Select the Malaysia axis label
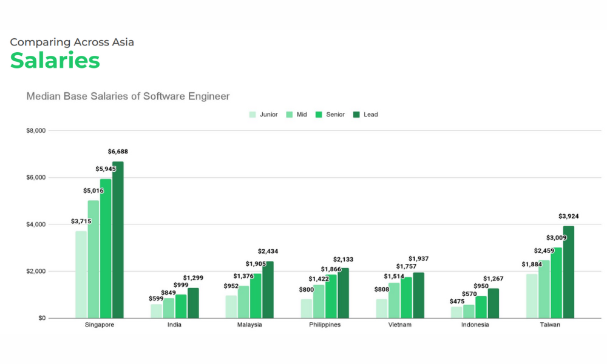 (249, 325)
